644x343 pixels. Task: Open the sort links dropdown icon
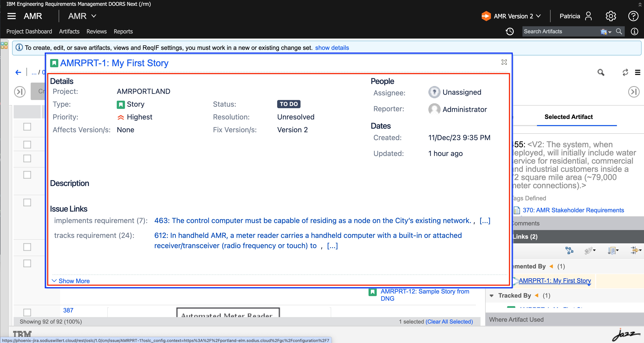coord(613,251)
